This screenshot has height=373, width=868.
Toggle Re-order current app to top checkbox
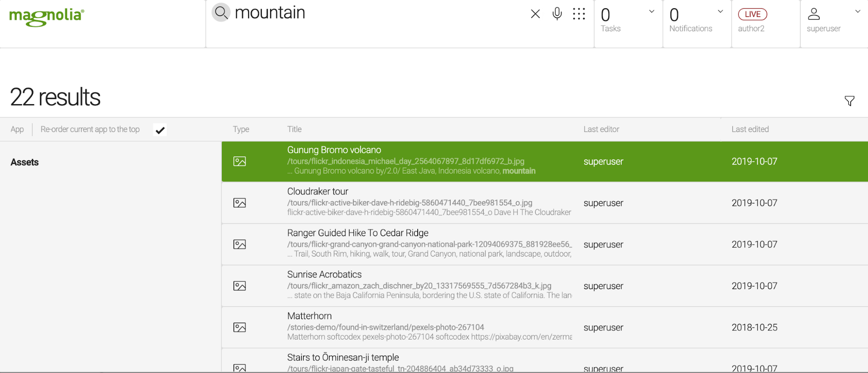pos(160,130)
